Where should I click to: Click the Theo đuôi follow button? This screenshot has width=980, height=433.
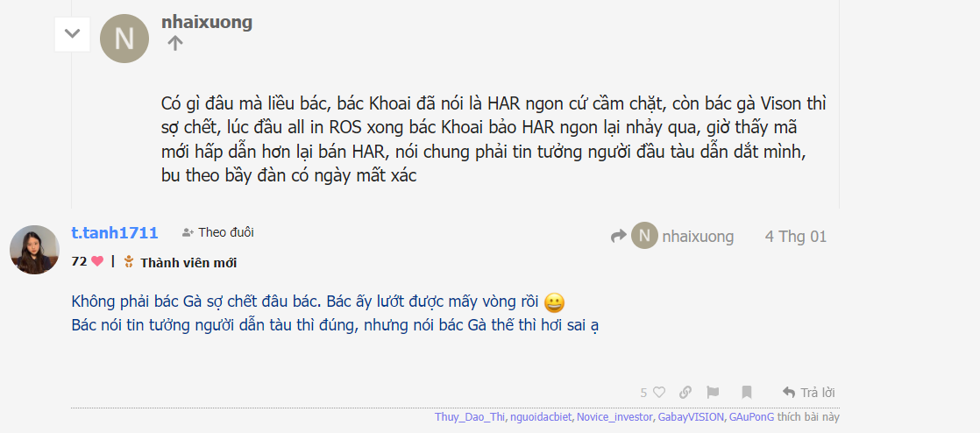pyautogui.click(x=218, y=232)
